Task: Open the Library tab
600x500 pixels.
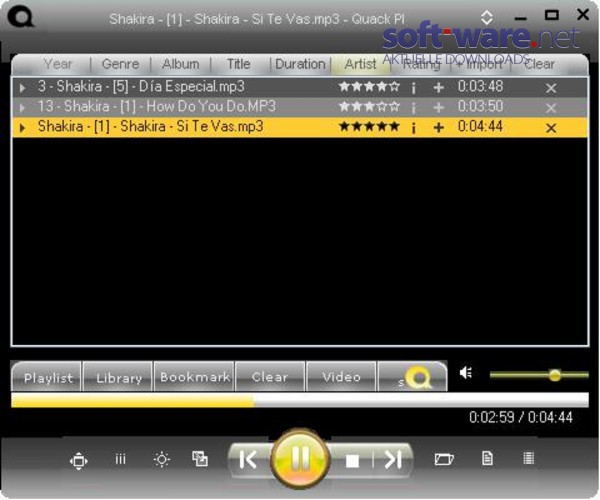Action: 118,376
